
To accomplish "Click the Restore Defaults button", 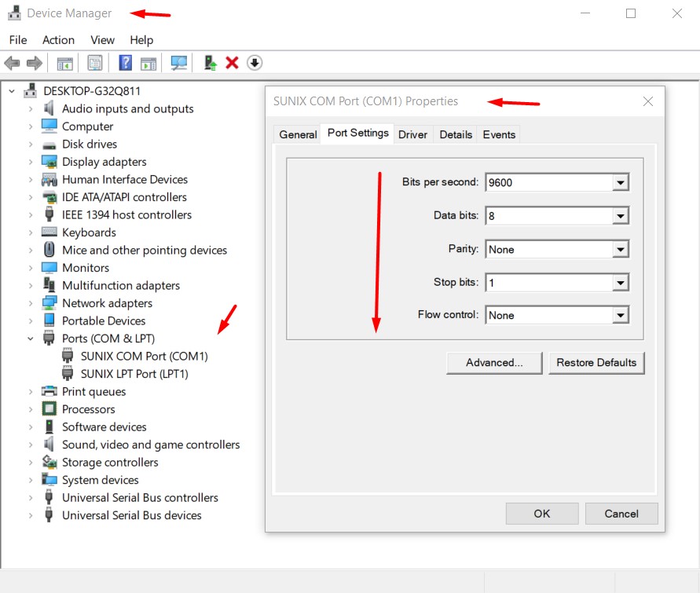I will coord(596,362).
